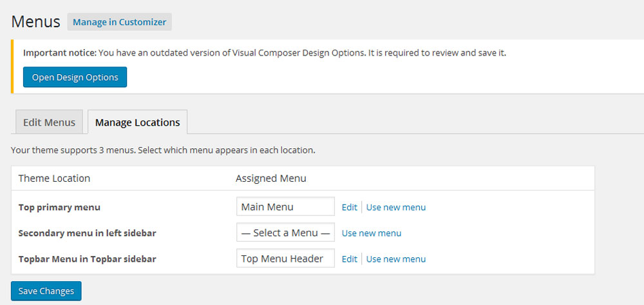Click the Secondary menu in left sidebar label
Viewport: 644px width, 305px height.
[87, 233]
